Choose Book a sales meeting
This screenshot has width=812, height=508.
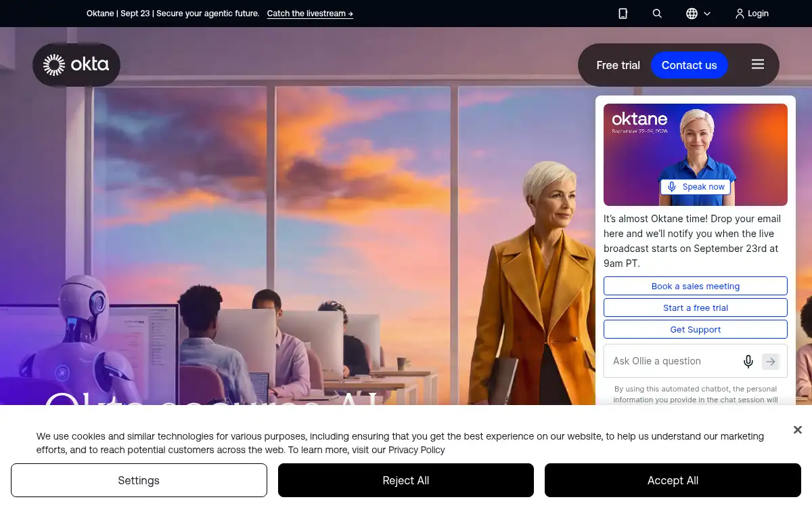pos(696,286)
